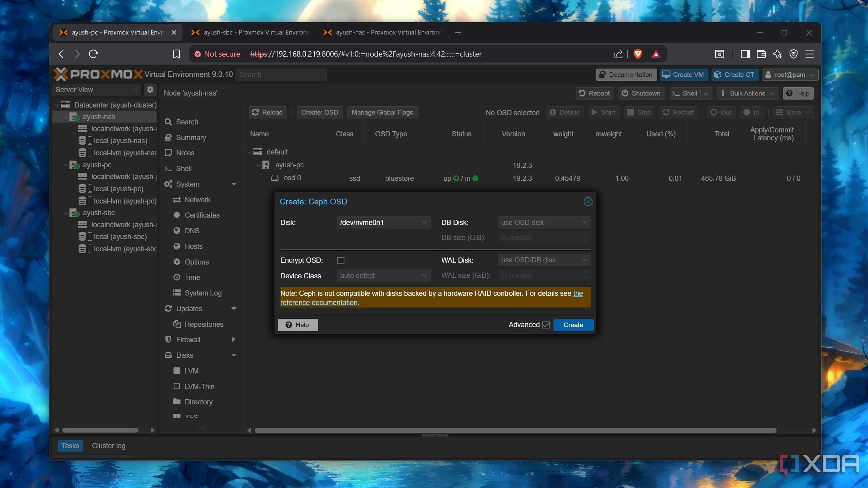Open a new browser tab with plus icon
868x488 pixels.
[x=458, y=32]
